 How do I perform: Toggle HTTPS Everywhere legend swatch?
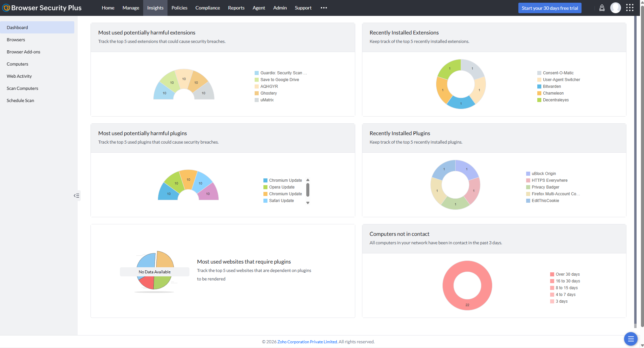tap(528, 180)
